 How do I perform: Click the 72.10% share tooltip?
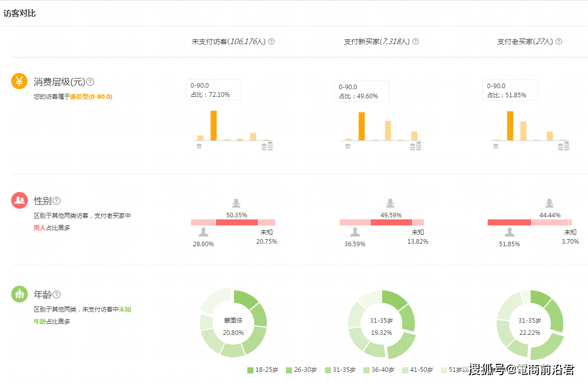click(x=214, y=90)
